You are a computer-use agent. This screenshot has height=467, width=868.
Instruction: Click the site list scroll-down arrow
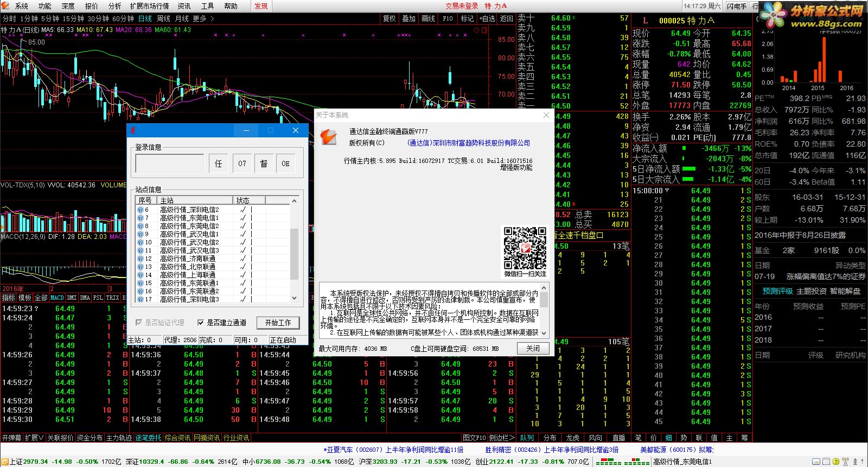tap(295, 298)
